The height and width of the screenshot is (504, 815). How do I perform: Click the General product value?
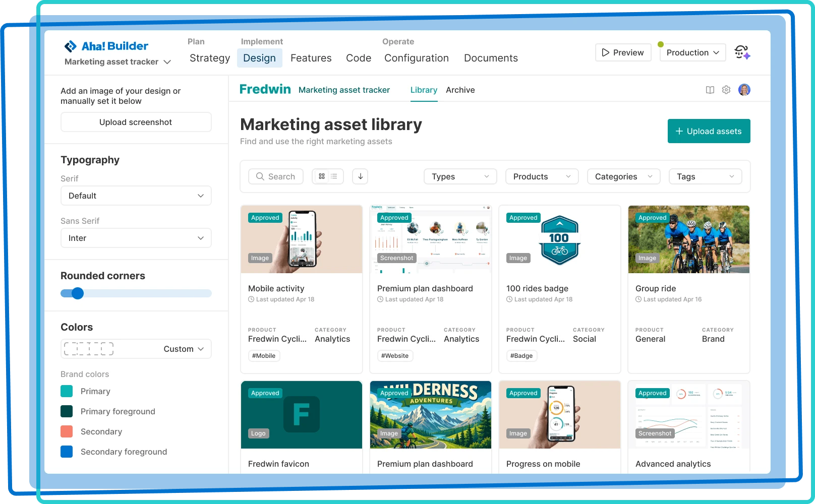pyautogui.click(x=651, y=339)
